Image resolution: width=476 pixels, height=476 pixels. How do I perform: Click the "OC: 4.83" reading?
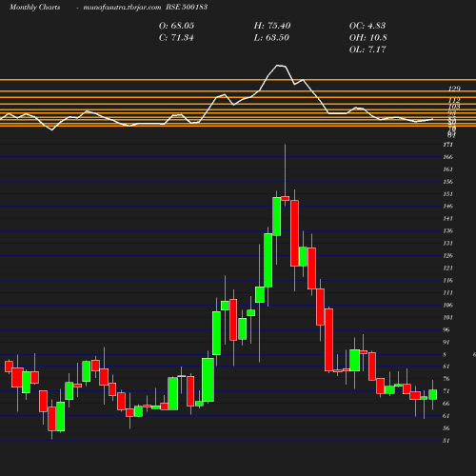tap(367, 26)
